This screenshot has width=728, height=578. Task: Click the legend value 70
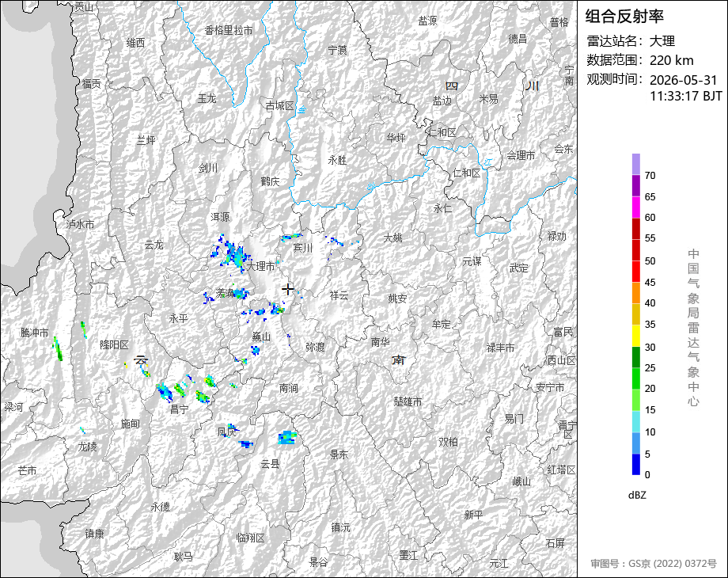coord(650,176)
